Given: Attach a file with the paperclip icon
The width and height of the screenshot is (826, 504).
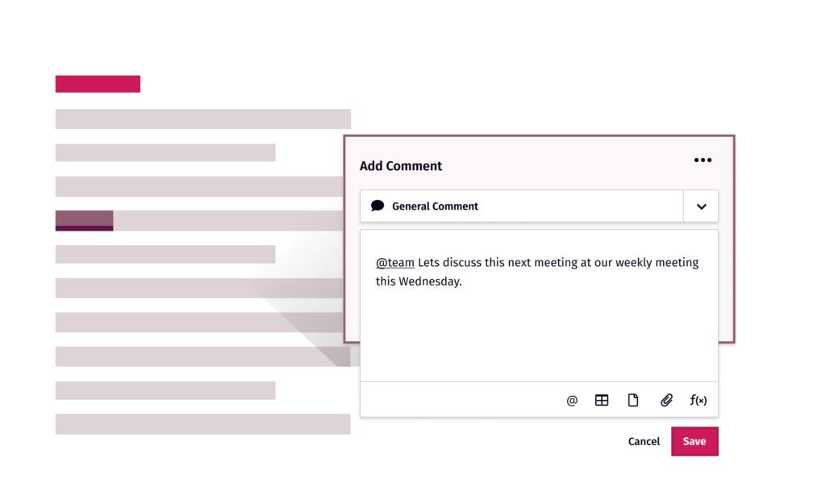Looking at the screenshot, I should 666,400.
